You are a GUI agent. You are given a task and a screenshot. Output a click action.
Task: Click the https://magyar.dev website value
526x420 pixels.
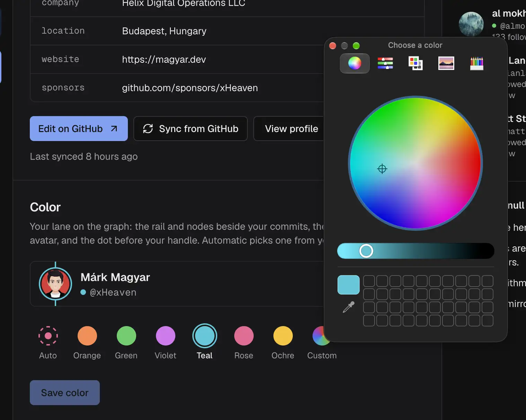tap(164, 60)
